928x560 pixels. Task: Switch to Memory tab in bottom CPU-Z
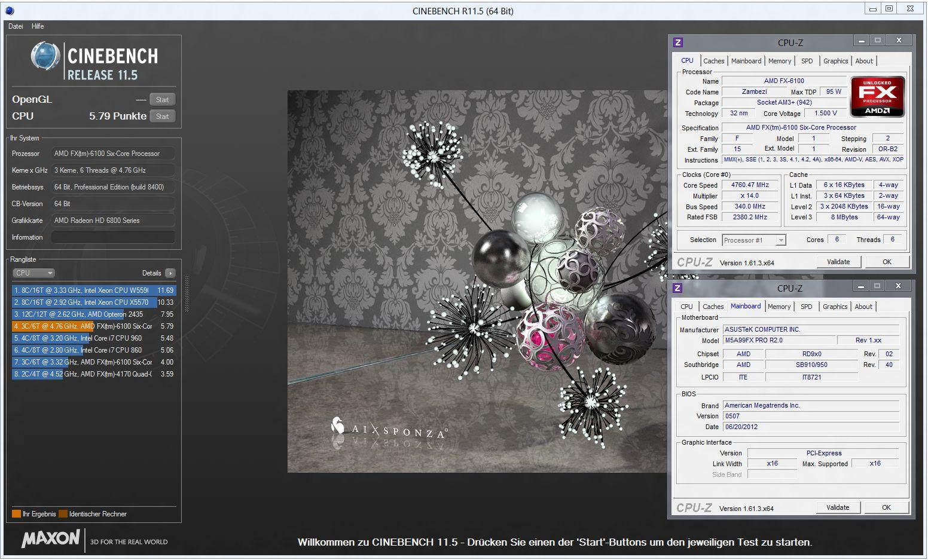(779, 307)
